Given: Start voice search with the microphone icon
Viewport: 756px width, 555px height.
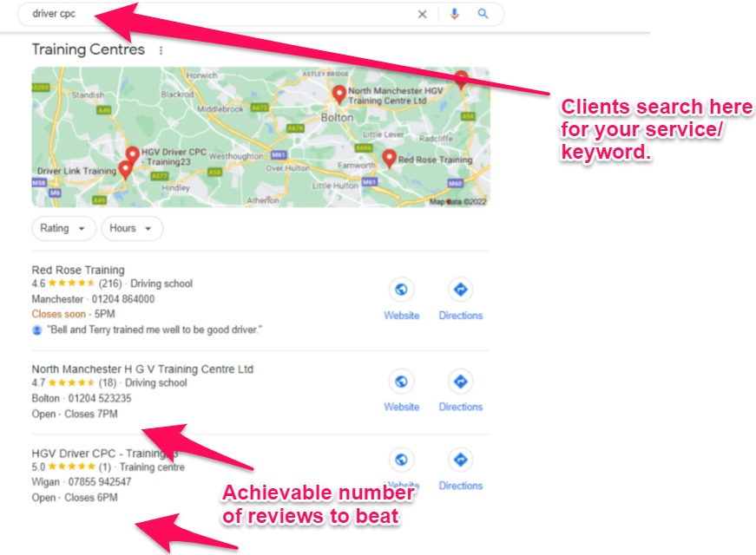Looking at the screenshot, I should [454, 14].
